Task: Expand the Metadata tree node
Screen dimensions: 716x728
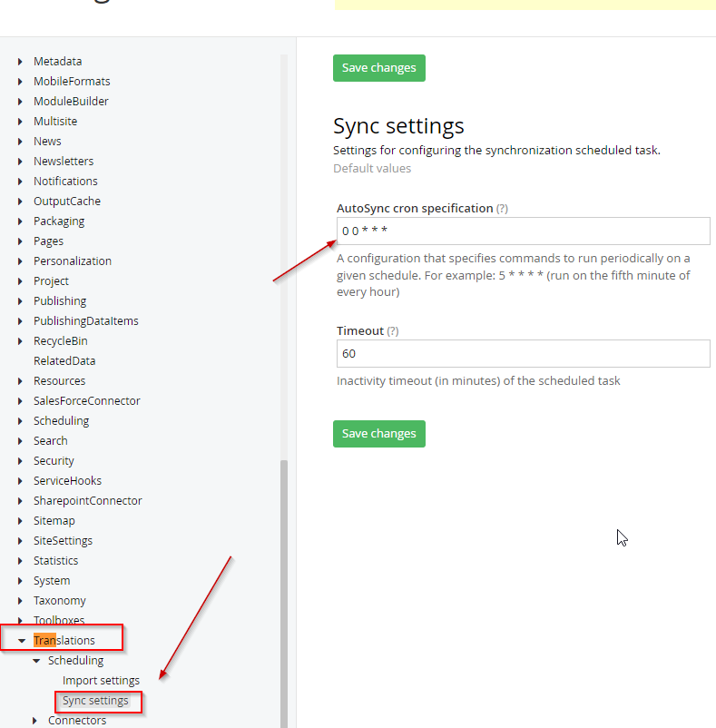Action: (20, 62)
